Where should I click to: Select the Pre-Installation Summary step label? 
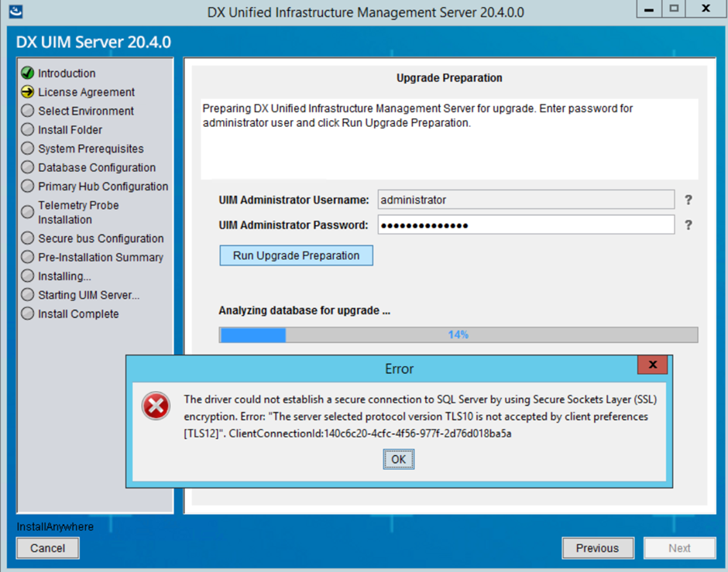tap(101, 257)
